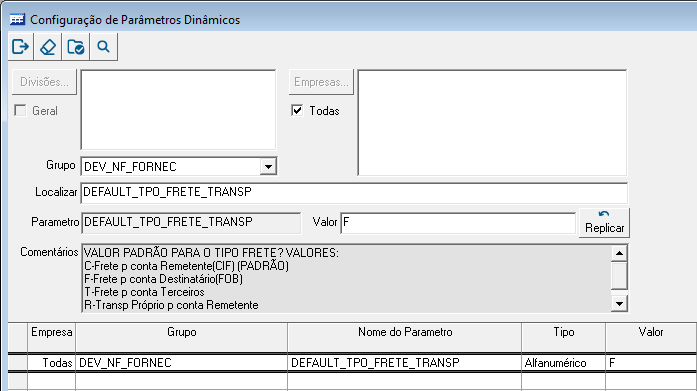Click the Parametro read-only field
The width and height of the screenshot is (697, 391).
(x=191, y=222)
